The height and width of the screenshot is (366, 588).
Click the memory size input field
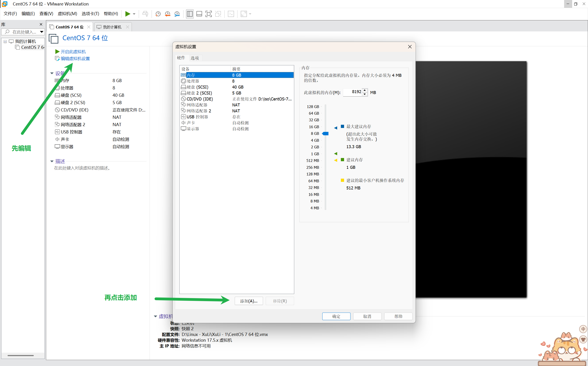(353, 92)
